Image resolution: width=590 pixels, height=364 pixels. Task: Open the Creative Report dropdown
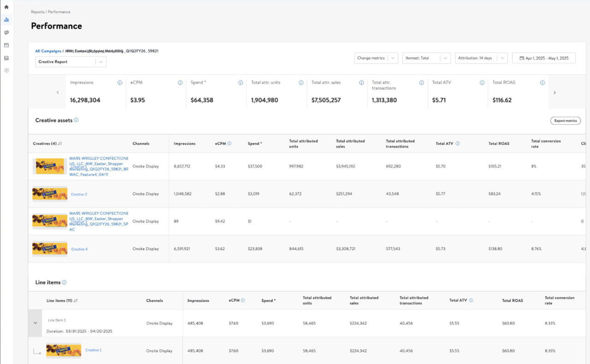coord(71,62)
